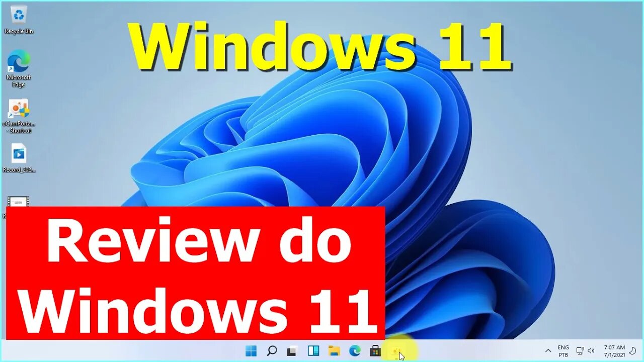Open Task View from the taskbar

292,351
